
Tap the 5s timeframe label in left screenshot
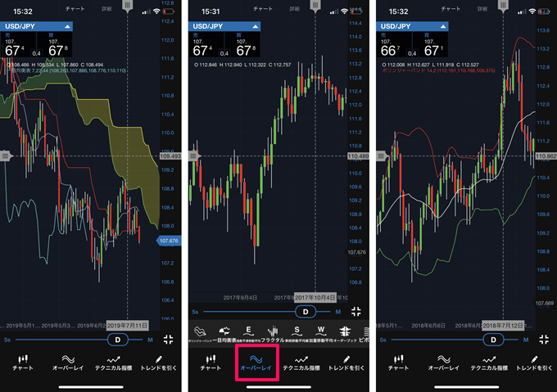click(x=7, y=340)
